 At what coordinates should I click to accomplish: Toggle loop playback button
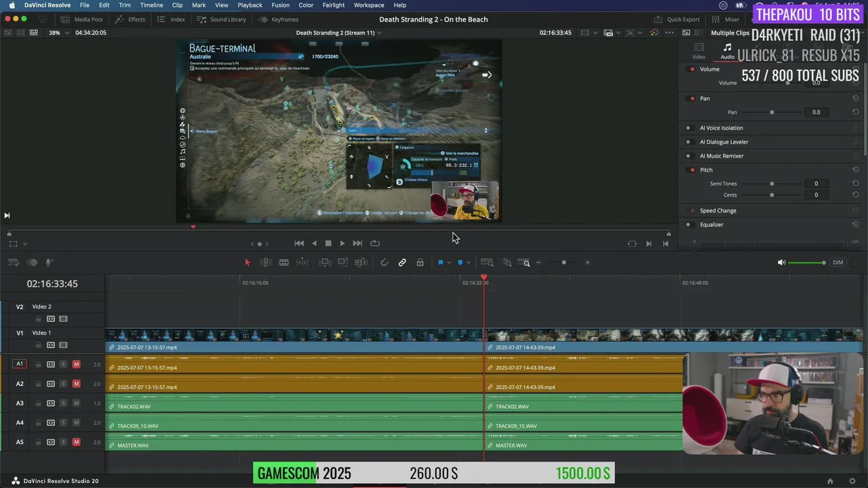point(374,243)
